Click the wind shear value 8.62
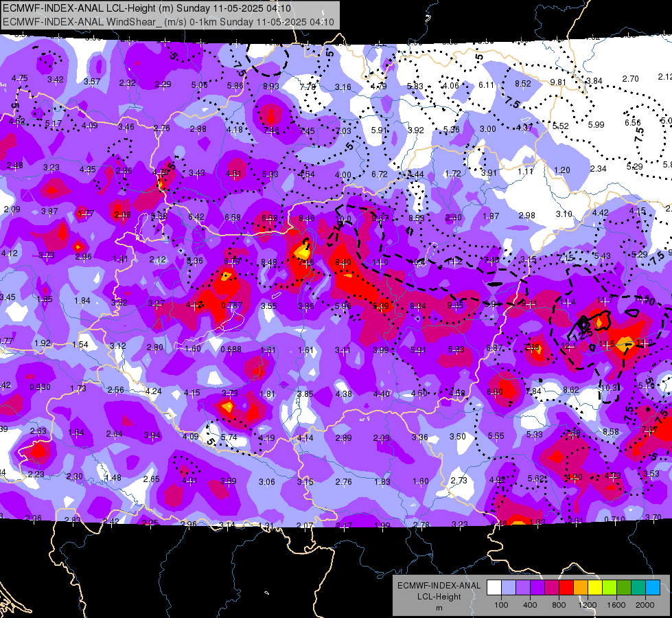This screenshot has height=618, width=672. pos(571,390)
